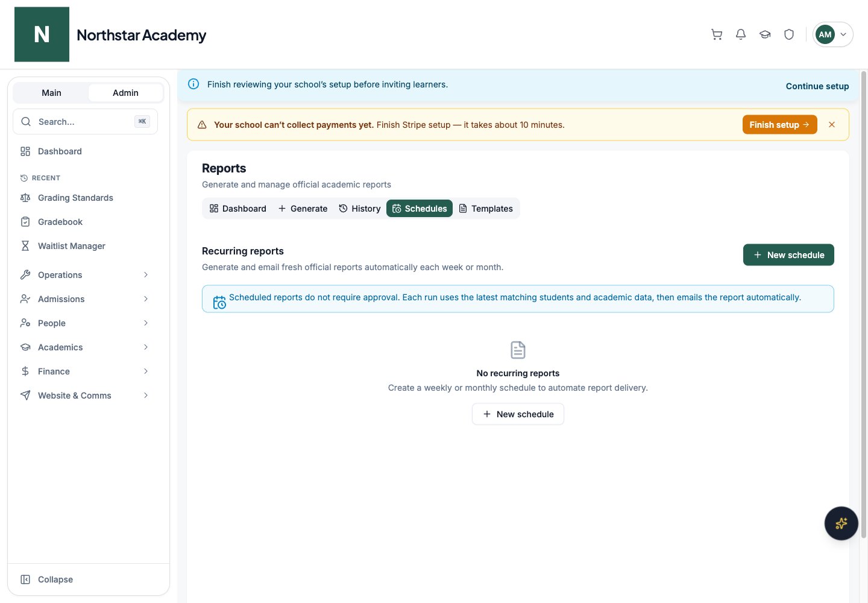Image resolution: width=868 pixels, height=603 pixels.
Task: Open the notifications bell
Action: click(x=741, y=34)
